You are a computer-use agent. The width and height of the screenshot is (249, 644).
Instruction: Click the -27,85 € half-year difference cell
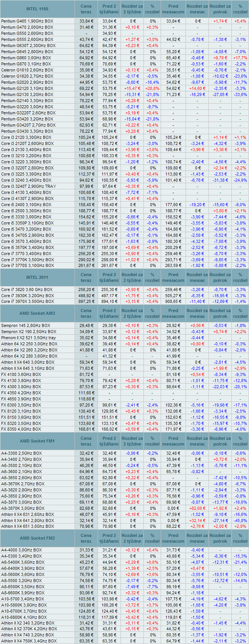point(220,94)
